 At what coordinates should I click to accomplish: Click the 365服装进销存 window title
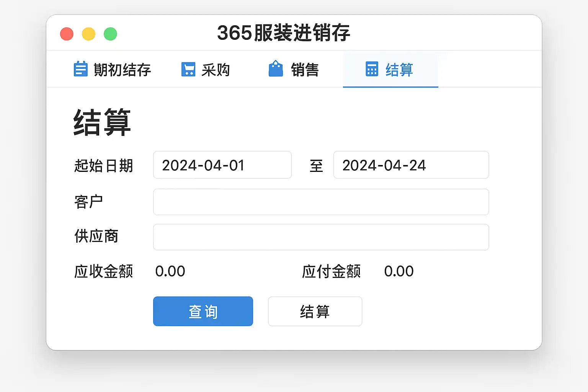tap(283, 33)
